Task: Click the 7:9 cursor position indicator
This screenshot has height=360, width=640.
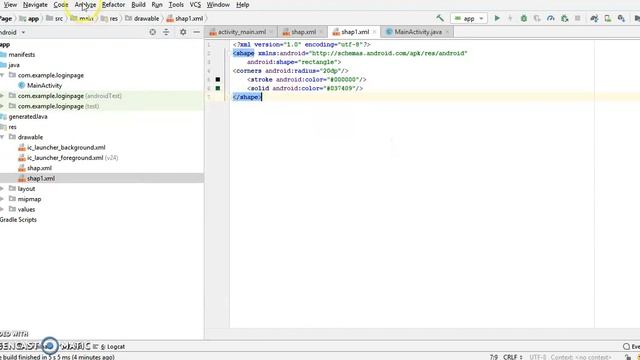Action: (x=493, y=357)
